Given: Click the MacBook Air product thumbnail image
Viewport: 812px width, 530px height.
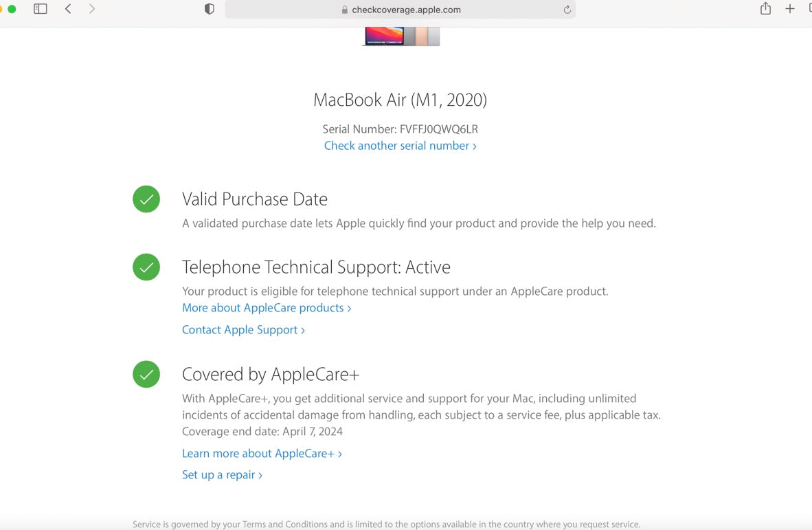Looking at the screenshot, I should 401,36.
